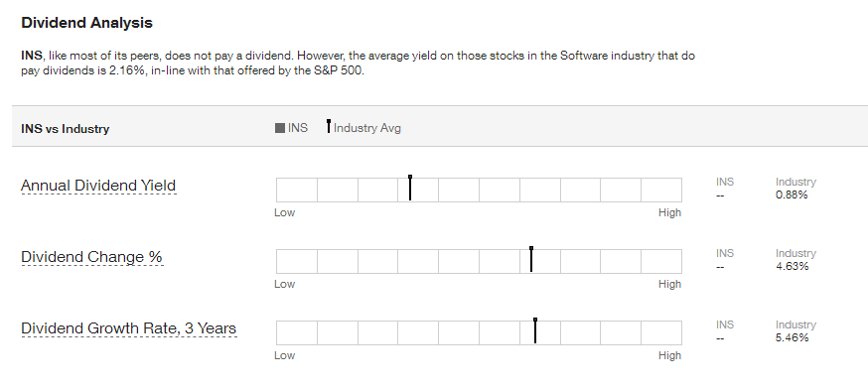Click Low label under Annual Dividend Yield bar

pos(285,212)
